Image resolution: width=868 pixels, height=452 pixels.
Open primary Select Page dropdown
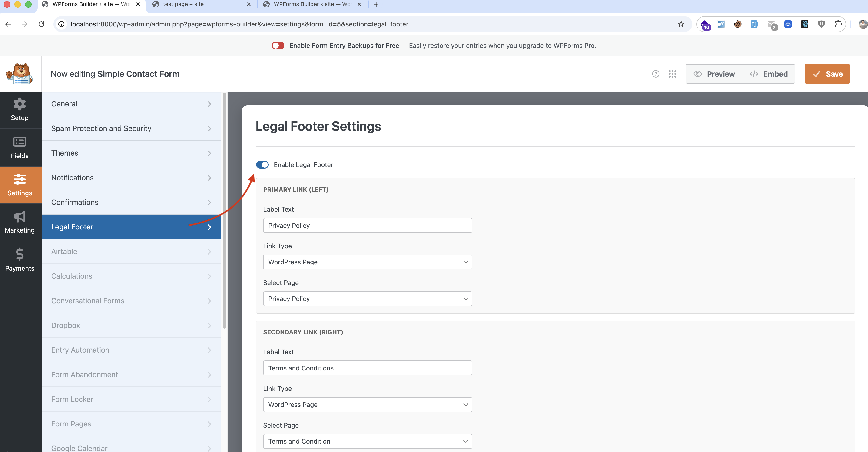tap(367, 298)
